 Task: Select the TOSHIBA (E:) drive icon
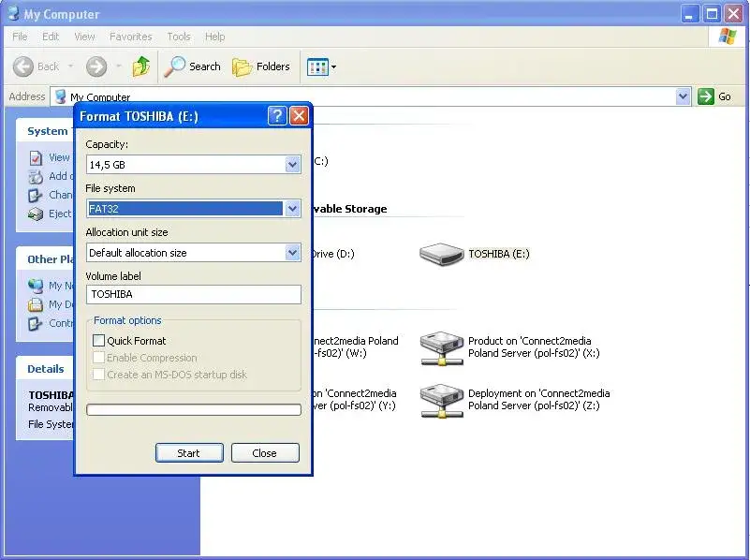click(441, 254)
